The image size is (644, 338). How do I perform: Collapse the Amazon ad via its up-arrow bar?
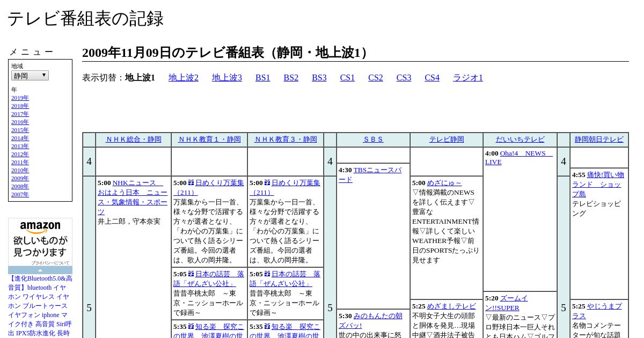click(x=40, y=270)
